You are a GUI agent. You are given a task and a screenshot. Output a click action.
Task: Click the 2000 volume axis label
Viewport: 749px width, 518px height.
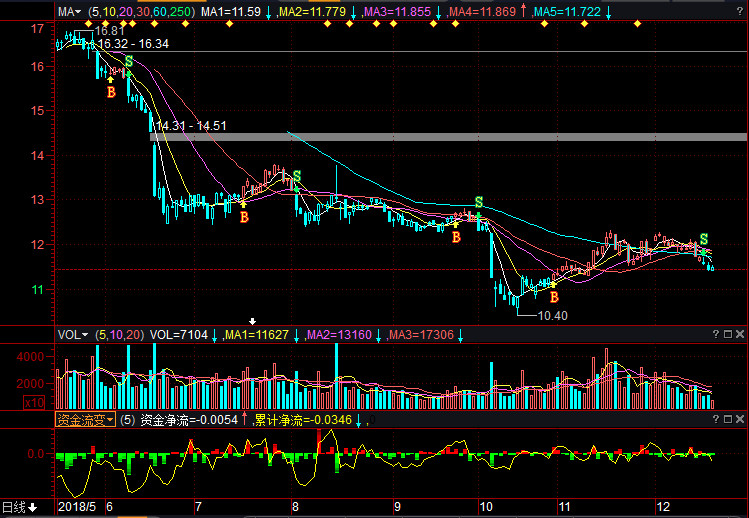coord(31,384)
